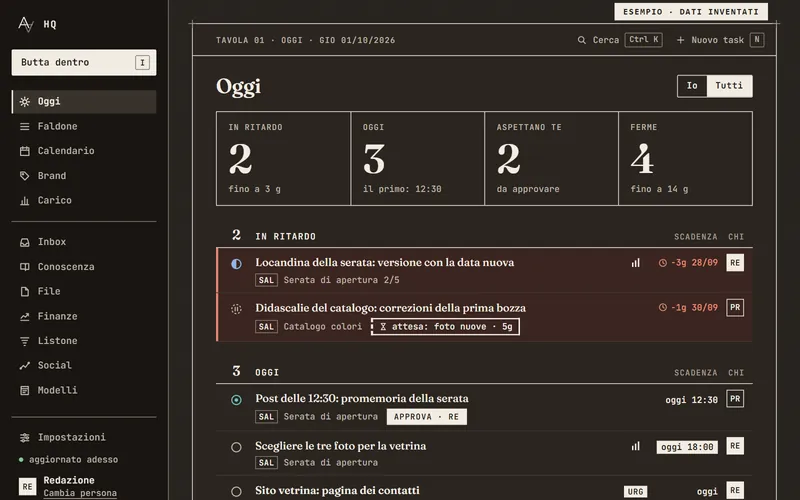Open Impostazioni settings

pyautogui.click(x=84, y=438)
